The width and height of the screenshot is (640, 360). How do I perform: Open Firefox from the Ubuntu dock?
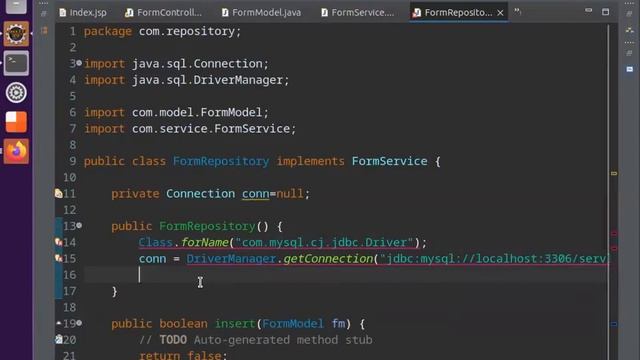pyautogui.click(x=16, y=151)
